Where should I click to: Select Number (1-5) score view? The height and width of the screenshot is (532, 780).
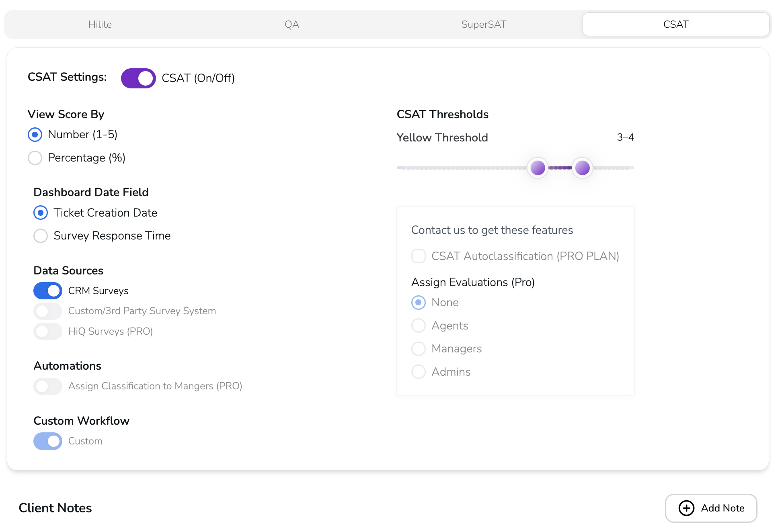pyautogui.click(x=35, y=135)
